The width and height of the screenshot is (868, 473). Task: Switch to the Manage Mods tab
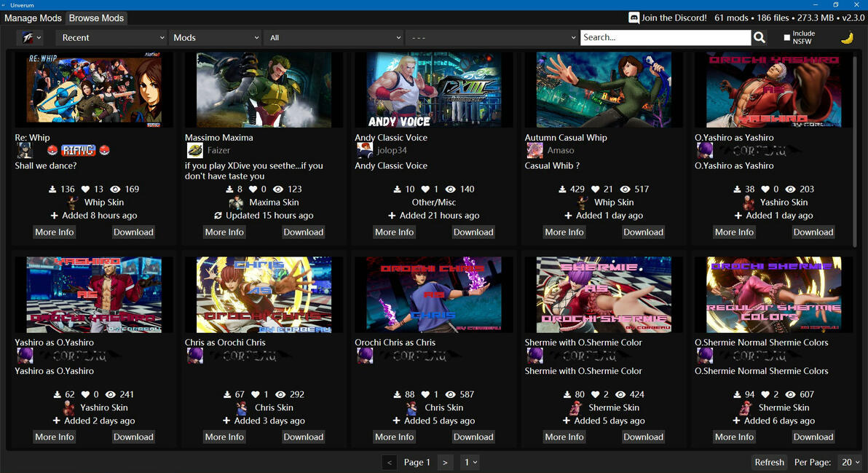tap(33, 17)
